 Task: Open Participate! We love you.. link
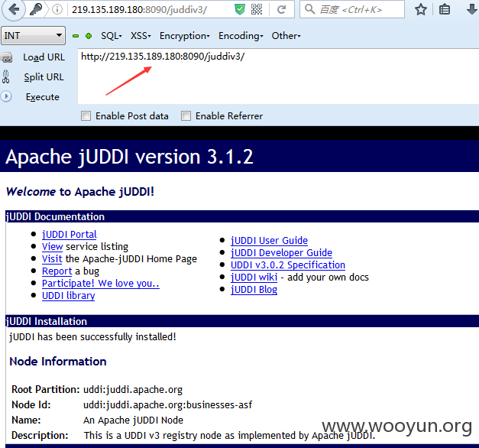coord(101,284)
